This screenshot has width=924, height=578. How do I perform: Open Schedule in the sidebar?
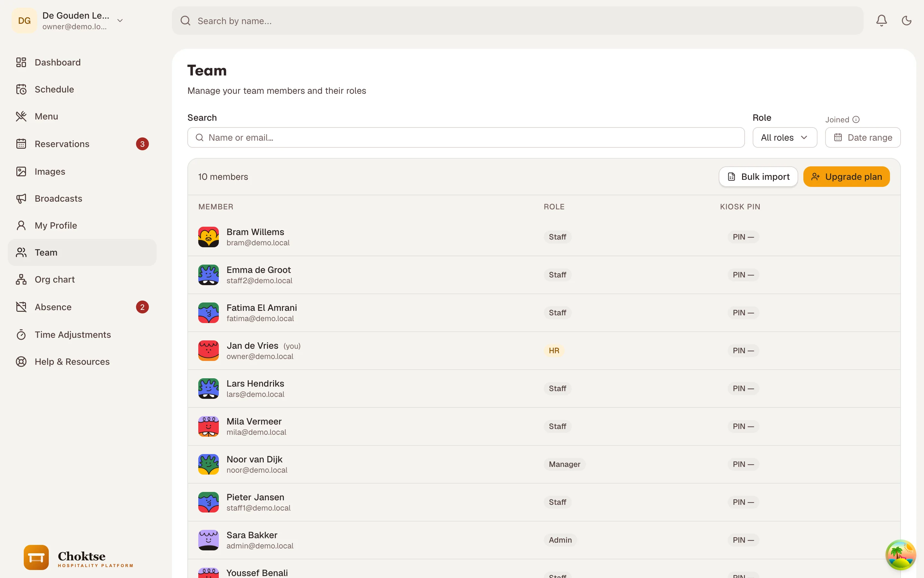click(x=82, y=90)
